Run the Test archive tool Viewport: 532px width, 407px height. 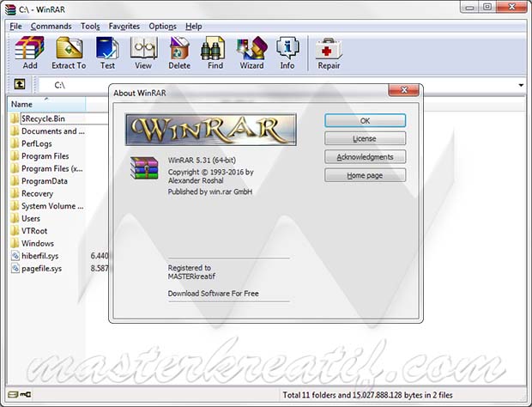[107, 52]
